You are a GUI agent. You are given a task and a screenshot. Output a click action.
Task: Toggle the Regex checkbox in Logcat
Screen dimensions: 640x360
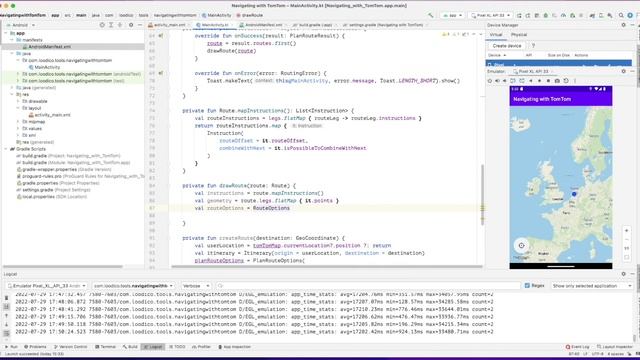(x=527, y=286)
